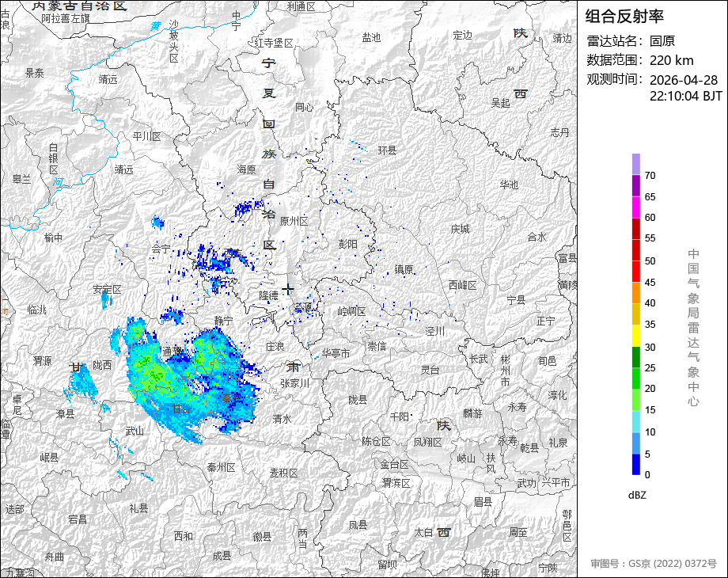Click the 麦积区 place label
The width and height of the screenshot is (728, 578).
[x=283, y=473]
